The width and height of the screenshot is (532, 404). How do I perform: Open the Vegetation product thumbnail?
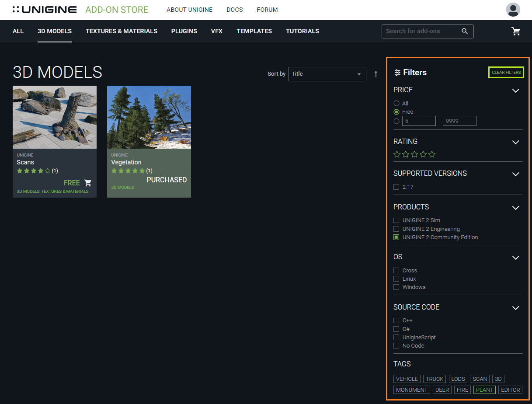tap(149, 117)
